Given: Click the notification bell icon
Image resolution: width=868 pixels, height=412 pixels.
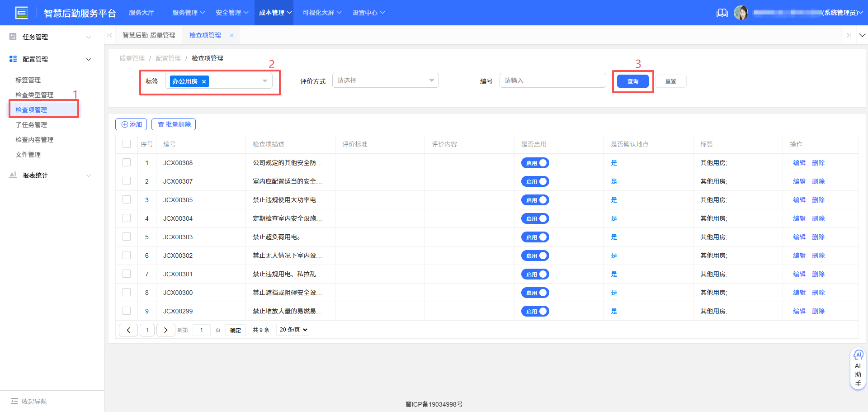Looking at the screenshot, I should 722,13.
